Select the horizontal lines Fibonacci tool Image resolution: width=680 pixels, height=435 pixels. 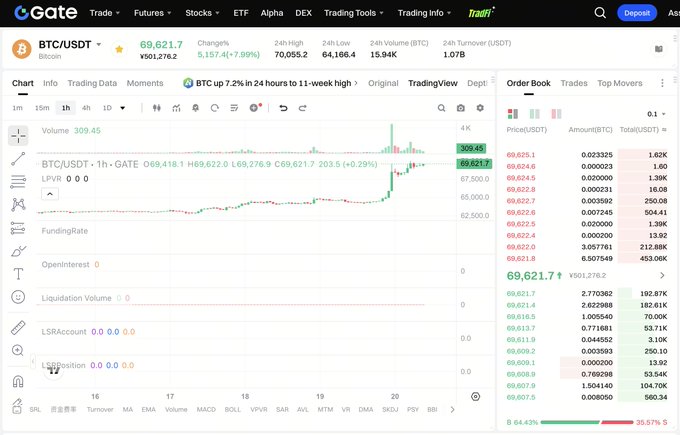click(x=18, y=182)
